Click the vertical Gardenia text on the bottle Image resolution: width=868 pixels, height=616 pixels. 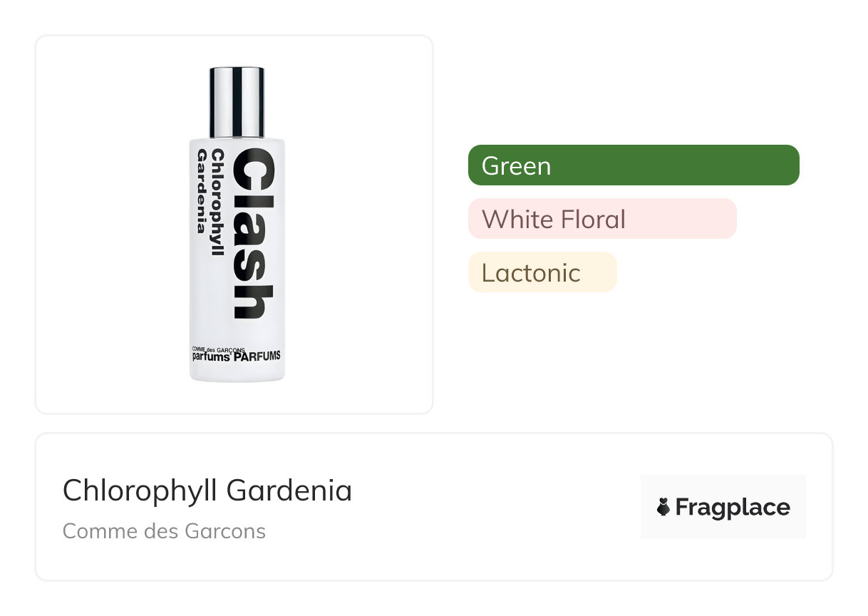click(202, 191)
